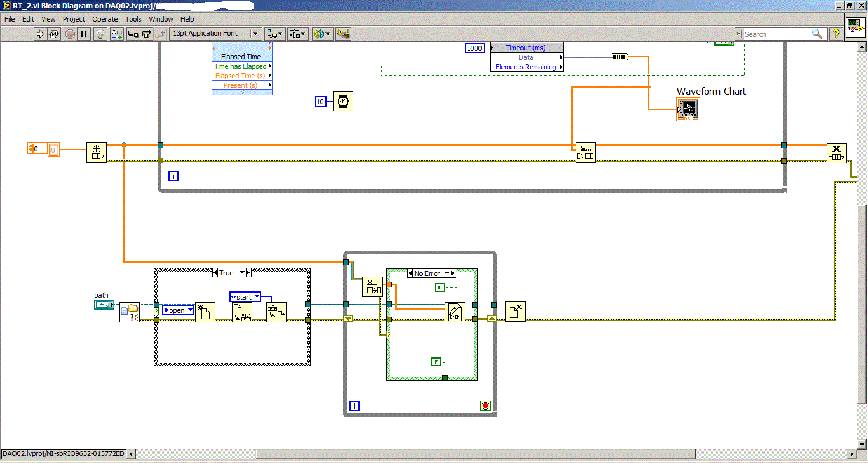Open the Window menu

tap(161, 19)
